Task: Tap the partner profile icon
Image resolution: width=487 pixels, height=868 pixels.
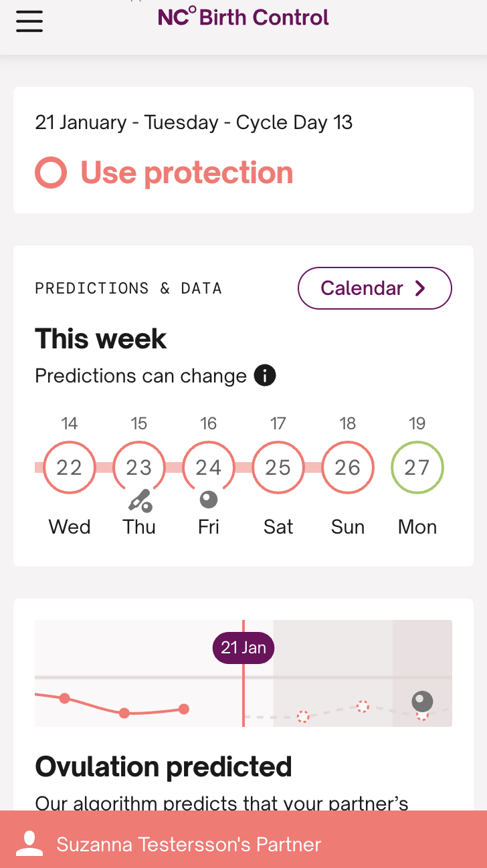Action: 29,844
